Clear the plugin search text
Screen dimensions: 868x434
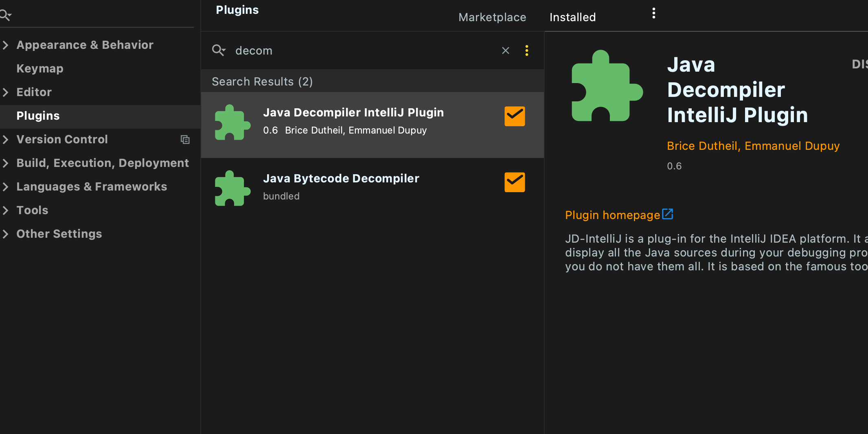click(x=505, y=50)
